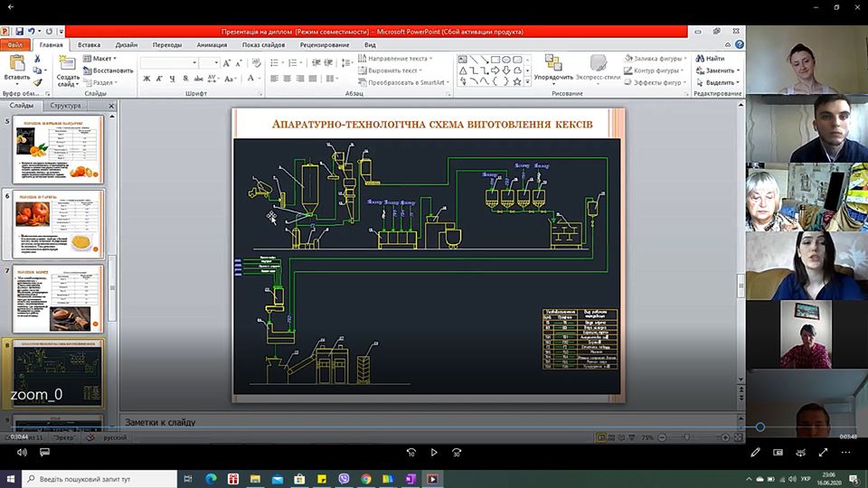
Task: Toggle underline (Ч) text formatting
Action: coord(172,79)
